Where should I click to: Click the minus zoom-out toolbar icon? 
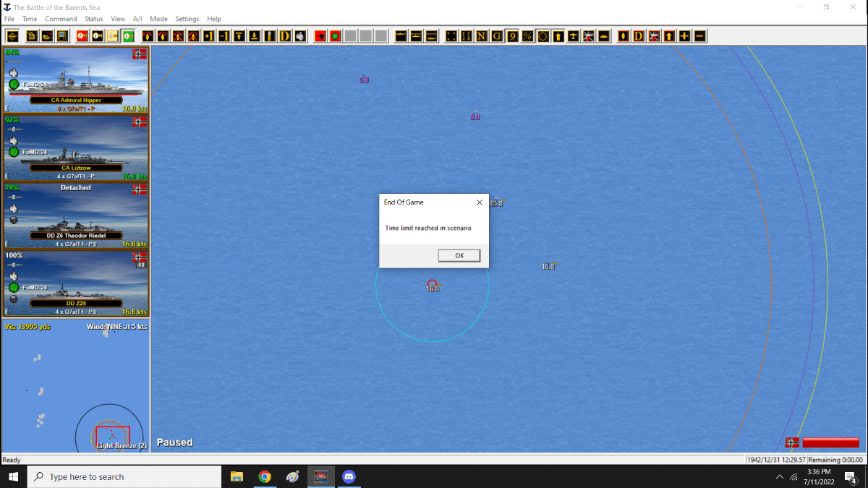point(699,36)
